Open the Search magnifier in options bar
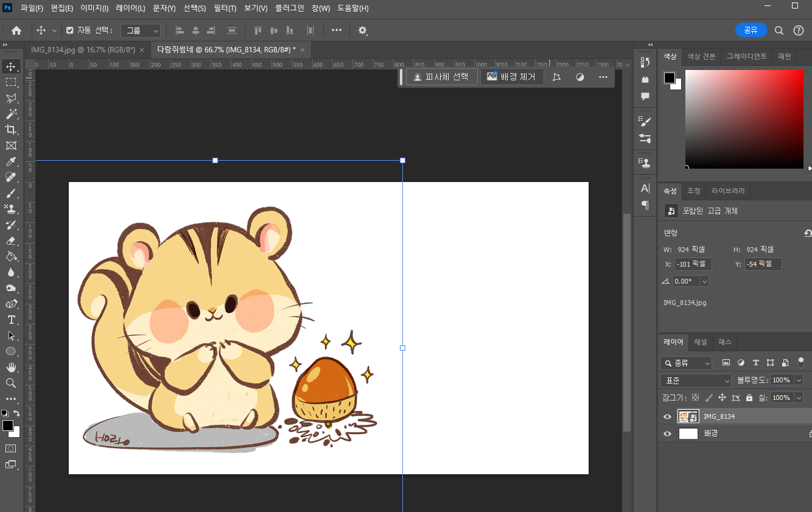This screenshot has height=512, width=812. [779, 30]
